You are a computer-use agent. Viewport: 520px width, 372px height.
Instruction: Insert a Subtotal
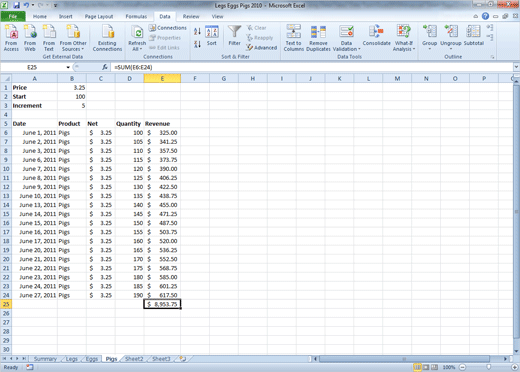pyautogui.click(x=474, y=36)
